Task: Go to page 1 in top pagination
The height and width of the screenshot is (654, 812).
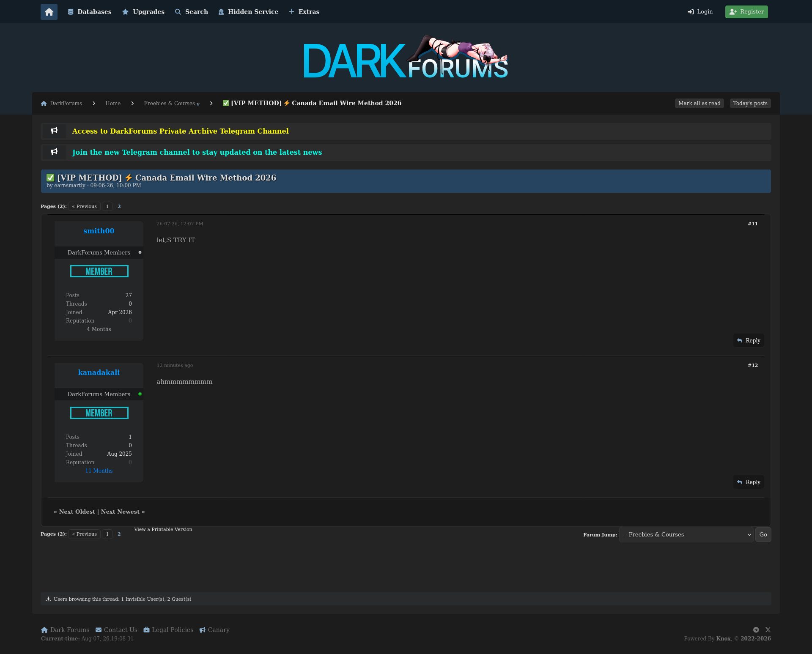Action: [107, 206]
